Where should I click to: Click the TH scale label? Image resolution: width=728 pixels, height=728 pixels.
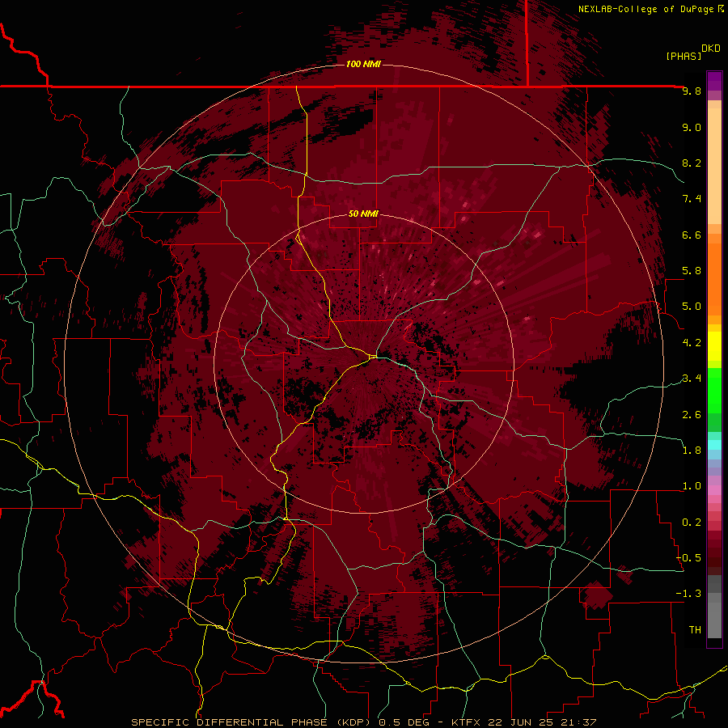point(695,630)
